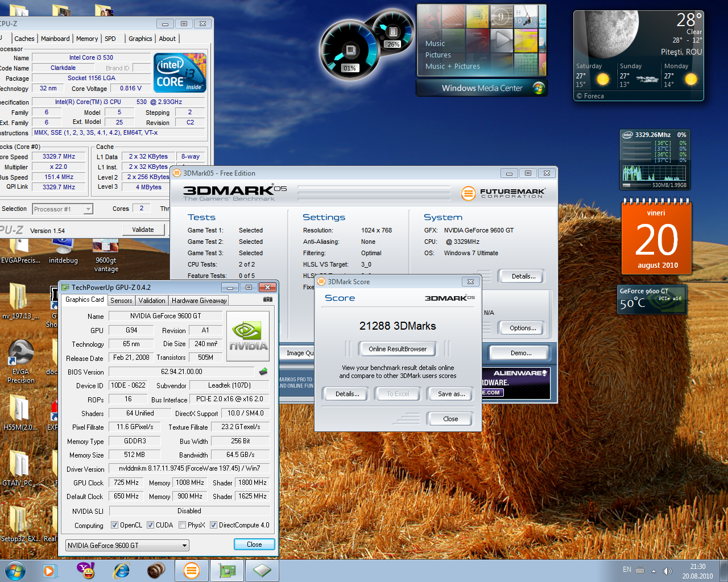728x582 pixels.
Task: Click the GeForce 9600 GT temperature gadget
Action: click(652, 300)
